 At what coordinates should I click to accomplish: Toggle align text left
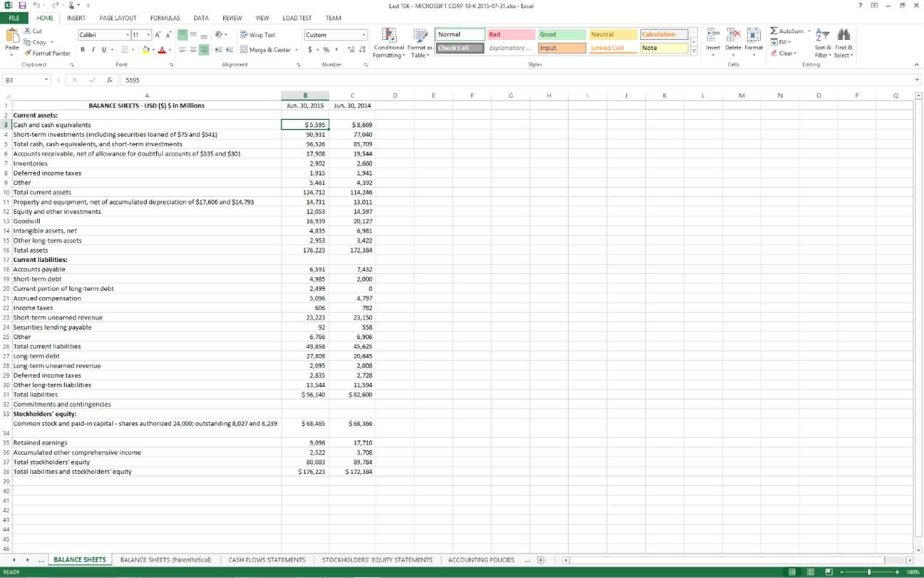click(x=183, y=50)
